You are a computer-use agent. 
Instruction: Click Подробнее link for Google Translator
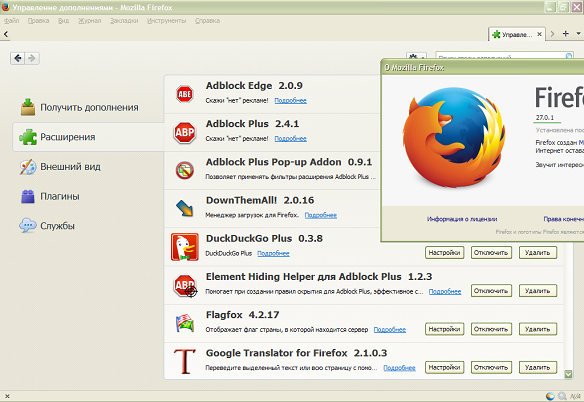(x=399, y=368)
